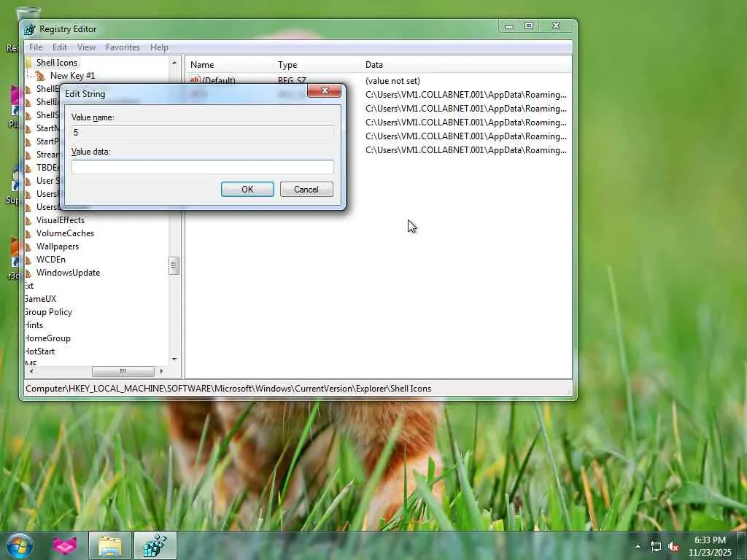
Task: Select the Wallpapers key
Action: [58, 246]
